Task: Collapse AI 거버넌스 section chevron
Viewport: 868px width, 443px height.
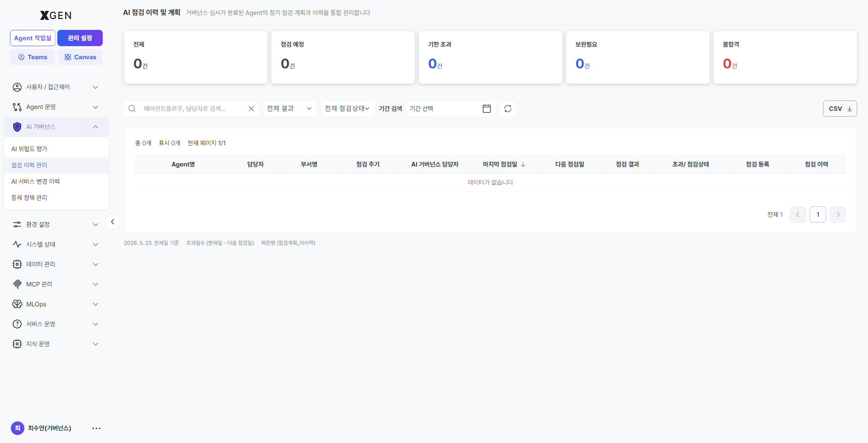Action: point(95,127)
